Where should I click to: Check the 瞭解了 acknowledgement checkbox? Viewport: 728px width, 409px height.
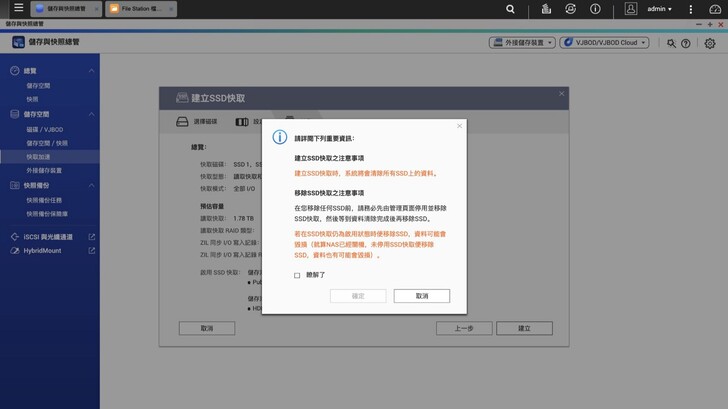[x=297, y=275]
